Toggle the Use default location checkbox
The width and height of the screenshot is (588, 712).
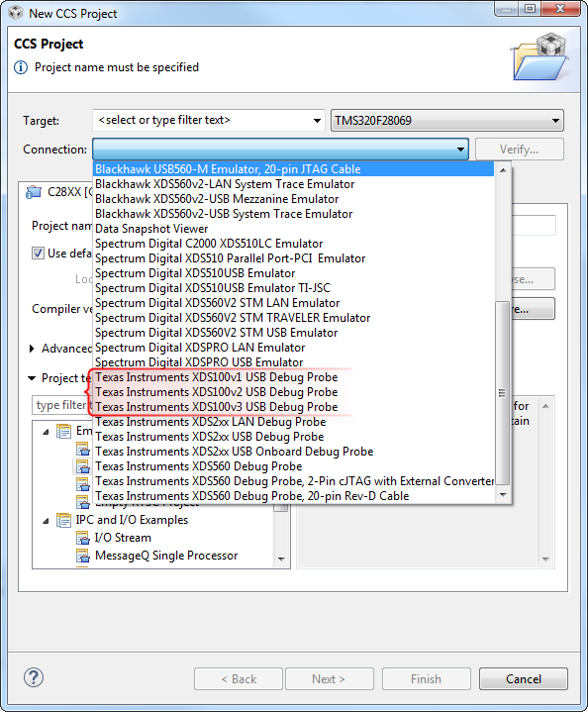coord(38,254)
